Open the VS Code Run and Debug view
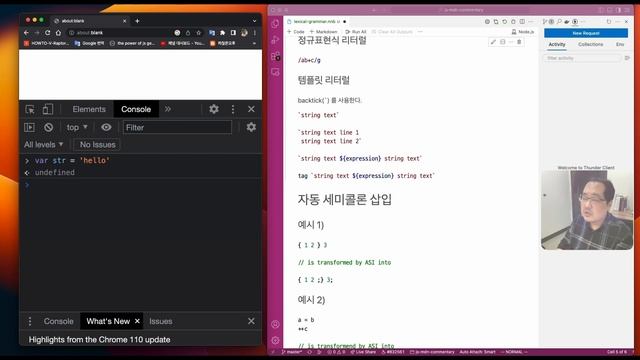The height and width of the screenshot is (360, 640). (x=276, y=40)
